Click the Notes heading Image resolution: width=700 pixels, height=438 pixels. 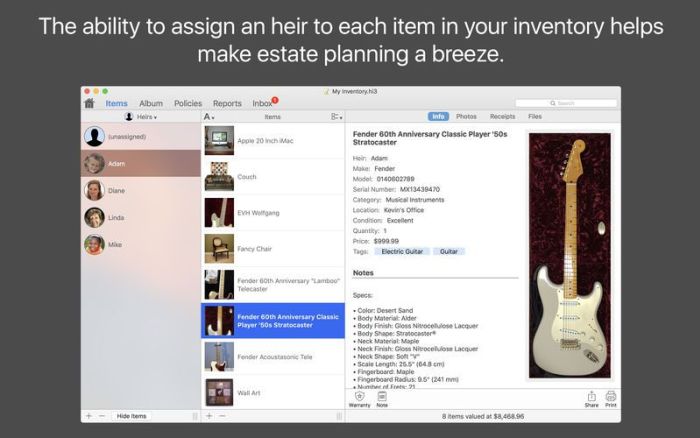[x=363, y=273]
